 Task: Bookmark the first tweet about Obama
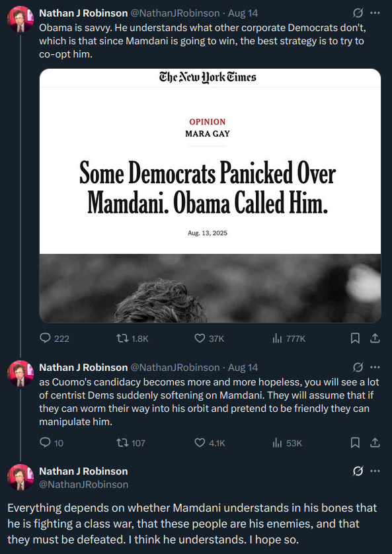pos(355,338)
